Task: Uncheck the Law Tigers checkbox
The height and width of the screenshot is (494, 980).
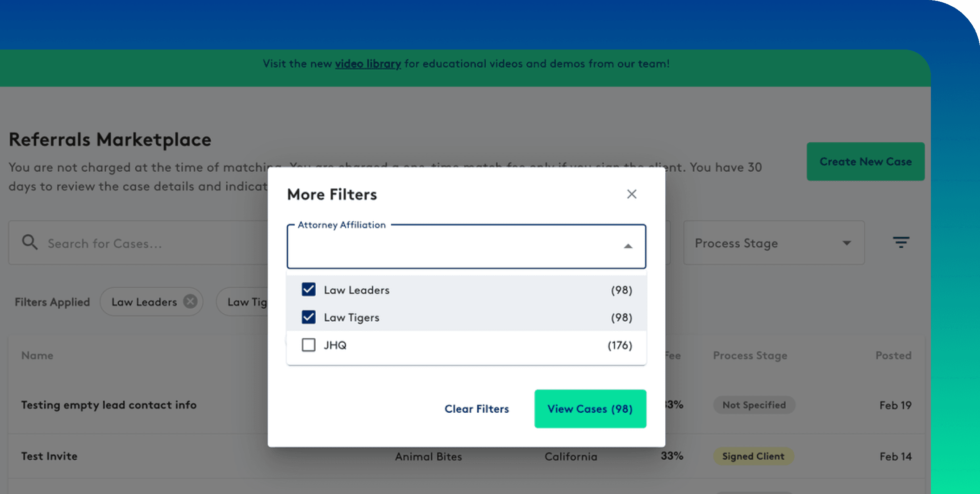Action: click(x=309, y=317)
